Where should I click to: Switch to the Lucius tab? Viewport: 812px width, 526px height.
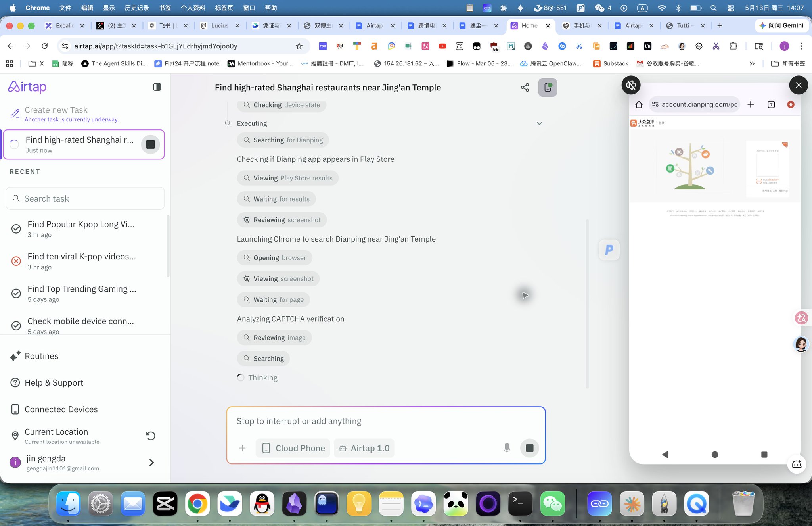tap(220, 25)
